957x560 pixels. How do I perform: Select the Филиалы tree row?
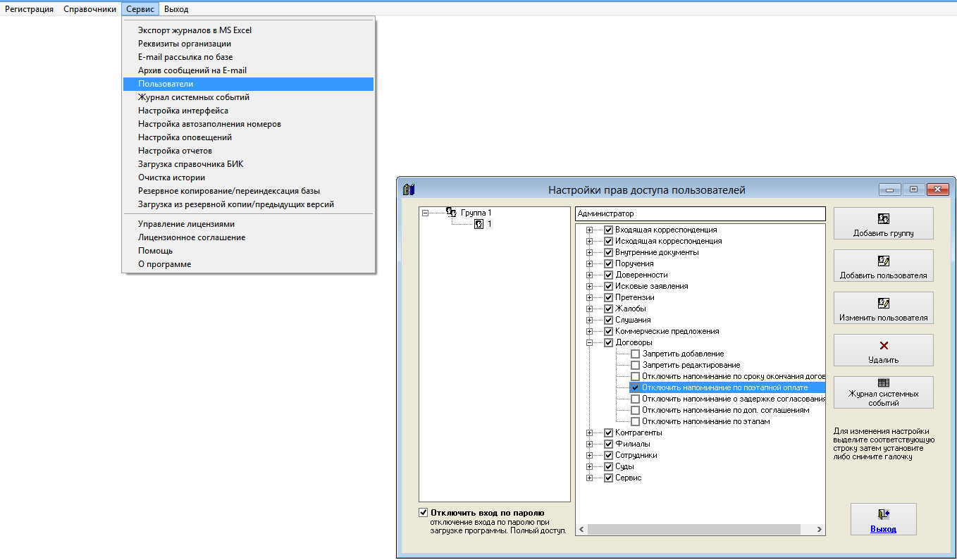633,444
